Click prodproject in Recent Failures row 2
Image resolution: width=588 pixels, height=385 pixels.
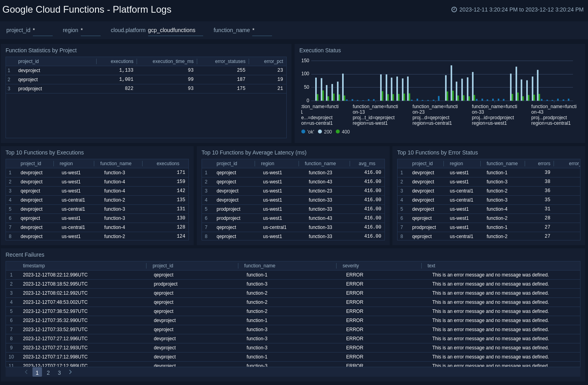click(x=166, y=284)
